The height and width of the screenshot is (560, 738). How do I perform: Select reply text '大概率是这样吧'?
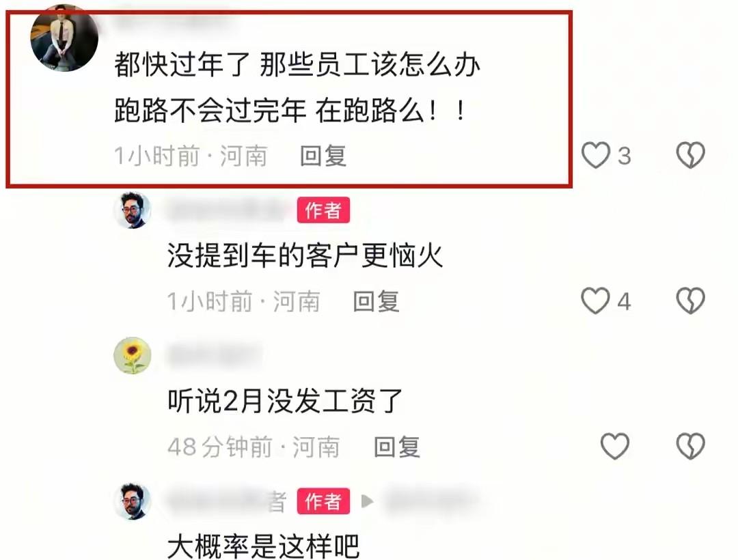pos(264,546)
